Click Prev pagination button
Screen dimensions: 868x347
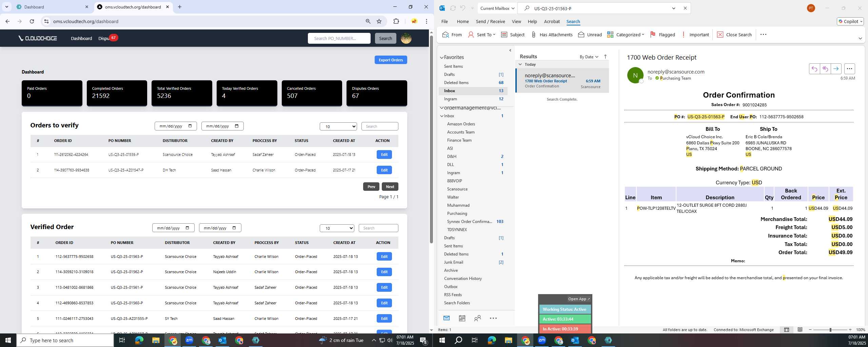[x=371, y=187]
